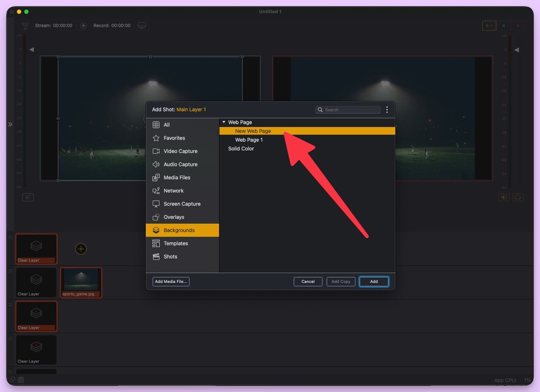Open the three-dot menu in the dialog
Image resolution: width=540 pixels, height=392 pixels.
point(387,109)
